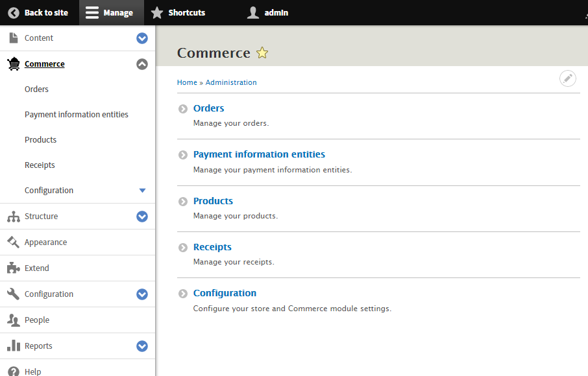Click the star icon beside Commerce title
This screenshot has height=376, width=588.
click(x=262, y=53)
